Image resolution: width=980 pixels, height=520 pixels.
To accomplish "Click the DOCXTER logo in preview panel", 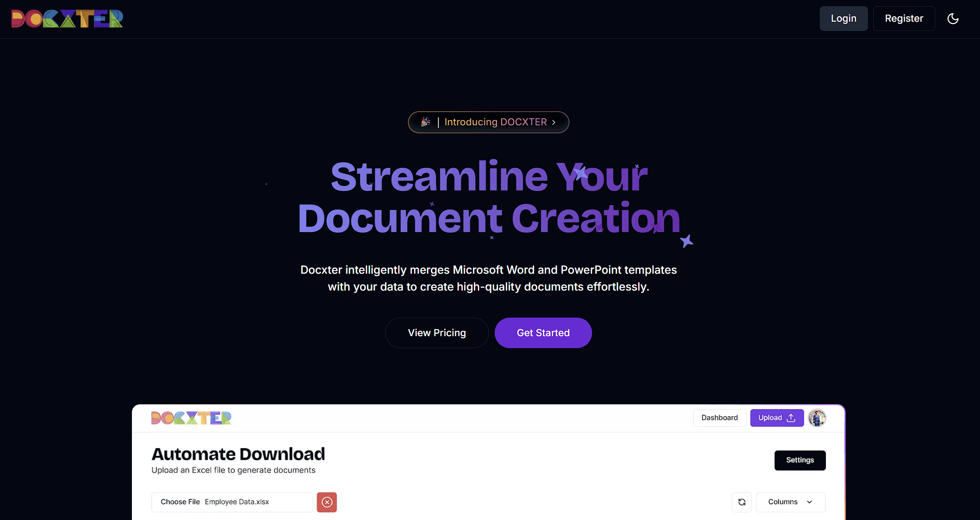I will (x=191, y=418).
